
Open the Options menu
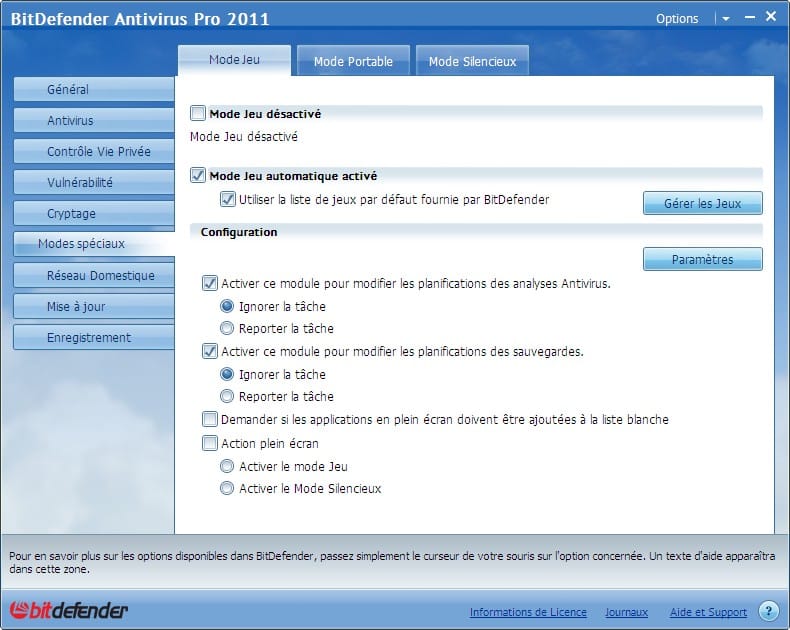click(677, 19)
